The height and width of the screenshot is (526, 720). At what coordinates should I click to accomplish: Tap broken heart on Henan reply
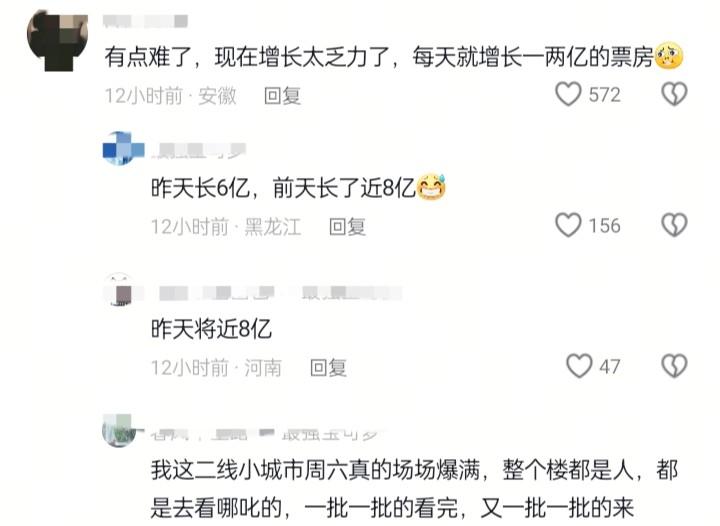(674, 366)
